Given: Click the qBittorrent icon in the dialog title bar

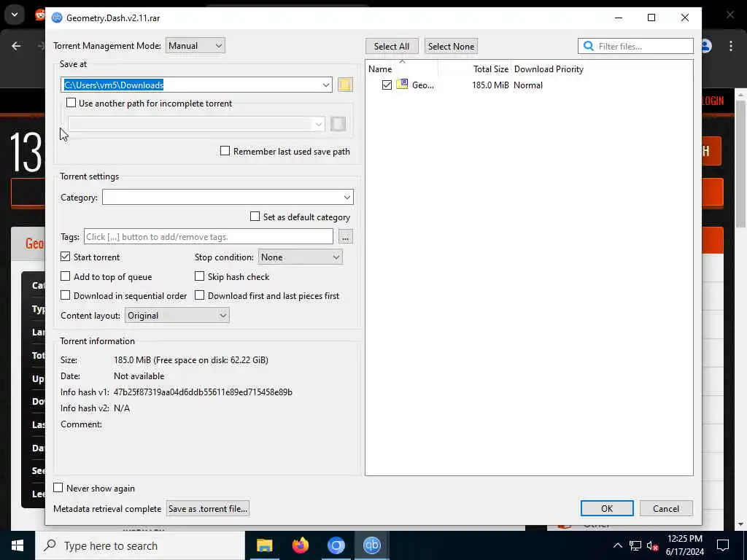Looking at the screenshot, I should point(57,17).
